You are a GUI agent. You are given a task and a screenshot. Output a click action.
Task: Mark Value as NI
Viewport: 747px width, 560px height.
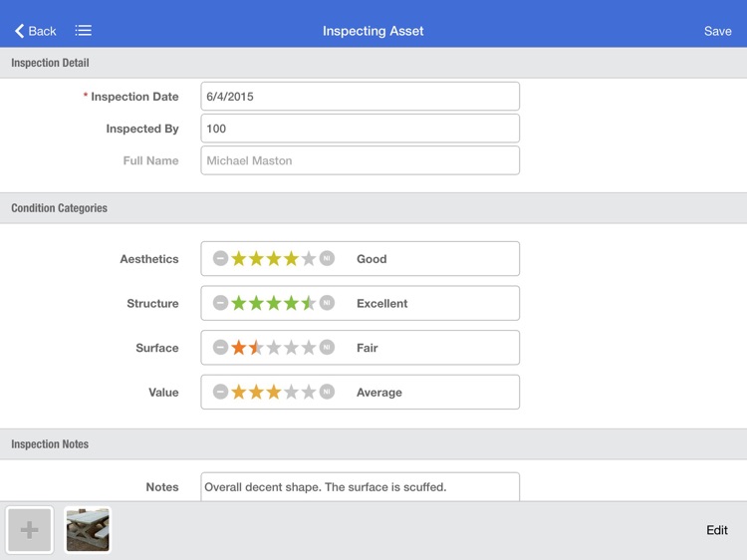point(327,392)
